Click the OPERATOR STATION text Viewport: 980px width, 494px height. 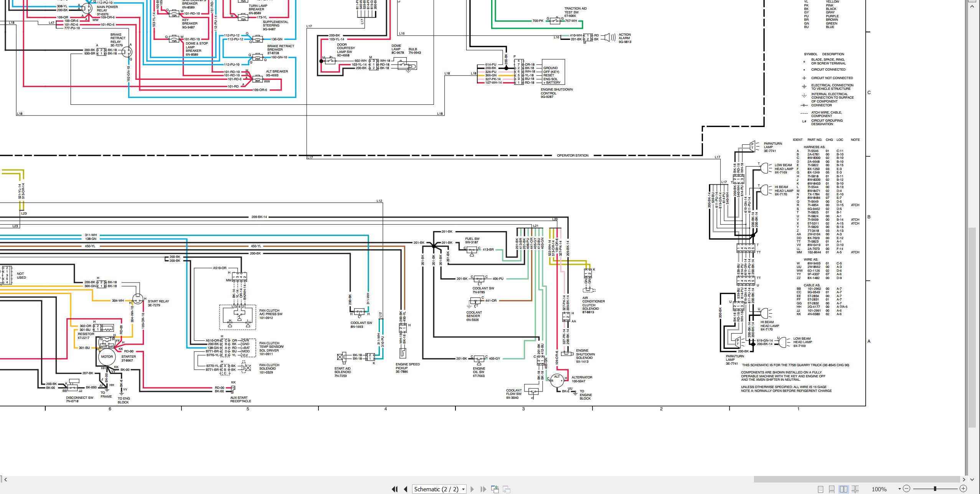[x=572, y=155]
